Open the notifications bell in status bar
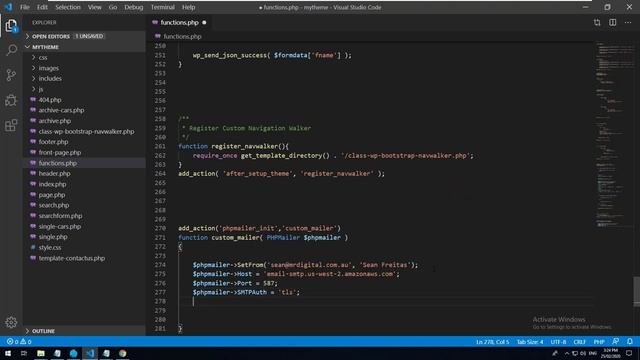Screen dimensions: 640x360 [630, 341]
